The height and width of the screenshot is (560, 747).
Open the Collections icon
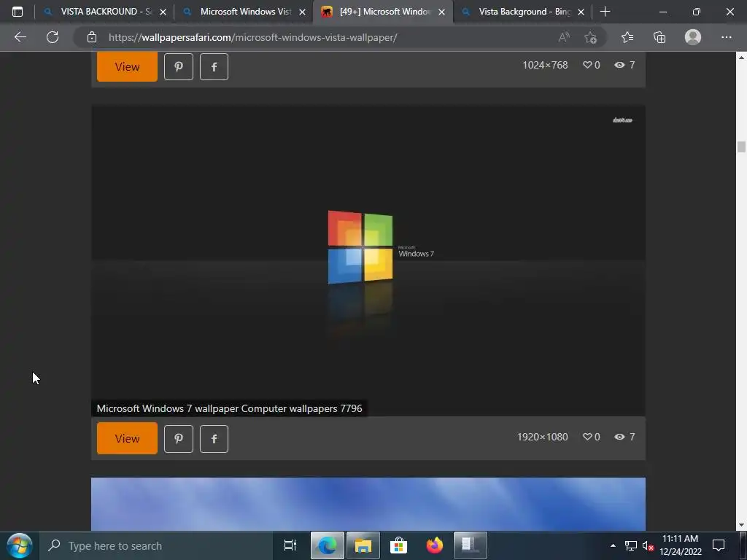tap(659, 37)
